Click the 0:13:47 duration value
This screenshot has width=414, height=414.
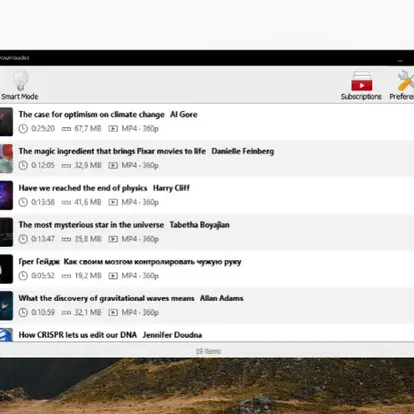coord(43,239)
